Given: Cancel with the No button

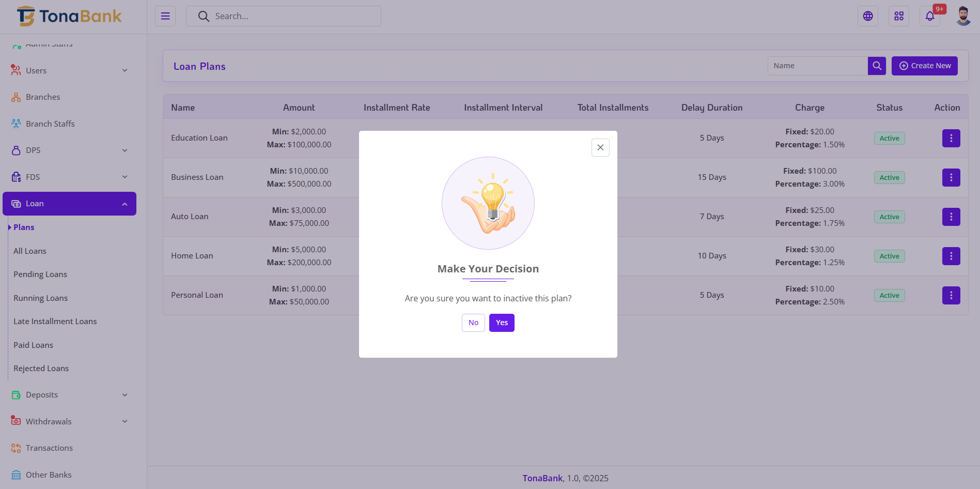Looking at the screenshot, I should pos(473,323).
